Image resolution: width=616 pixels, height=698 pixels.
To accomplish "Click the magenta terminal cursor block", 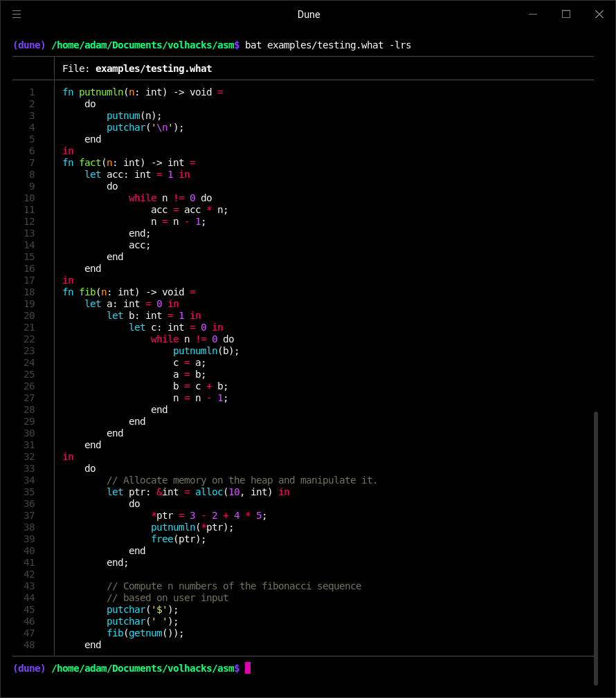I will (248, 668).
